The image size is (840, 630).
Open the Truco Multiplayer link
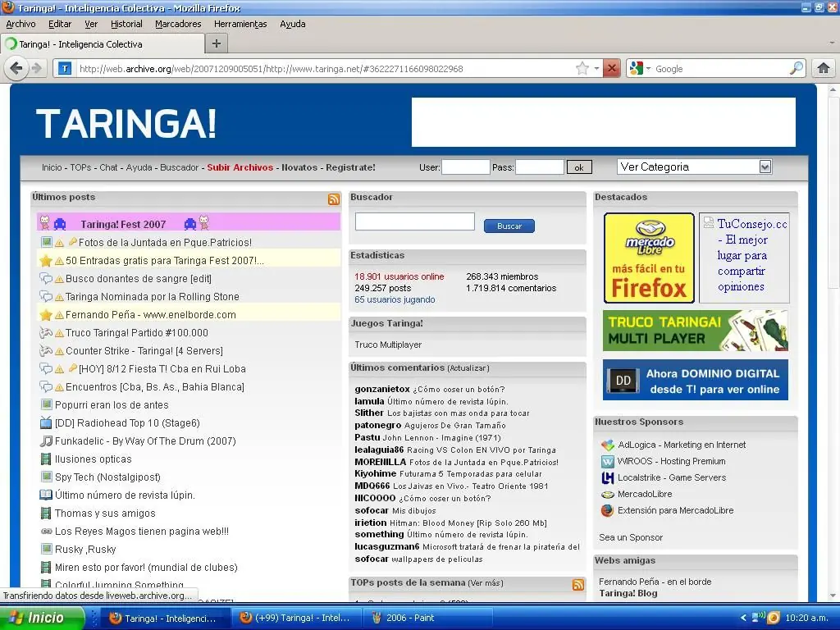[388, 345]
